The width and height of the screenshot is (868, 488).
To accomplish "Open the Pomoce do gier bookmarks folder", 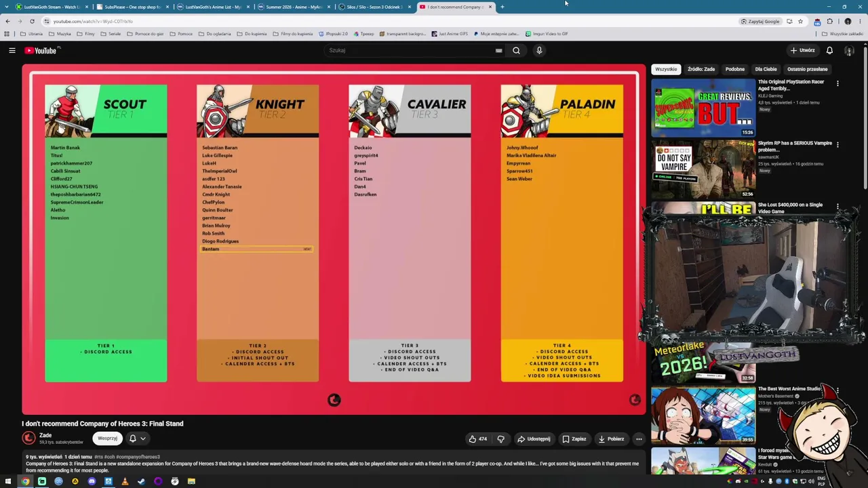I will tap(145, 34).
